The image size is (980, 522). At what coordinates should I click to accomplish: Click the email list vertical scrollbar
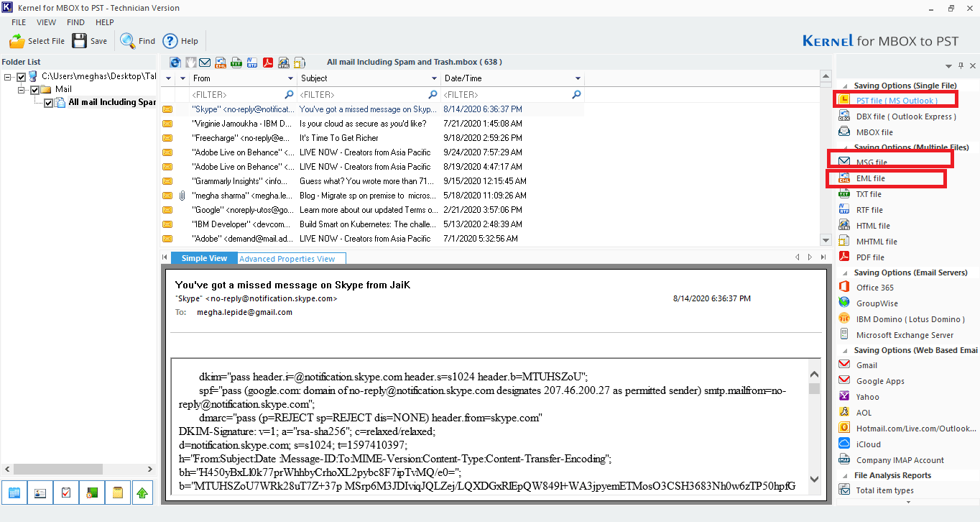pos(826,158)
